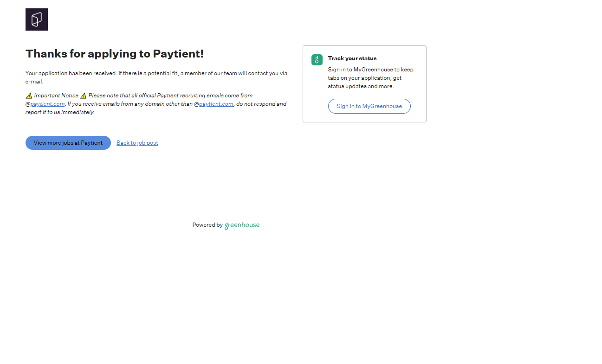The image size is (602, 364).
Task: Follow the second paytient.com link in notice
Action: (x=216, y=104)
